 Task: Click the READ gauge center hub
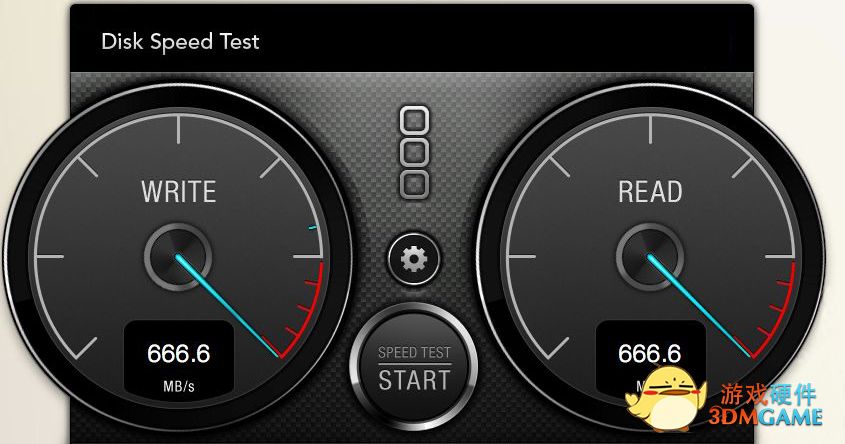pyautogui.click(x=649, y=257)
